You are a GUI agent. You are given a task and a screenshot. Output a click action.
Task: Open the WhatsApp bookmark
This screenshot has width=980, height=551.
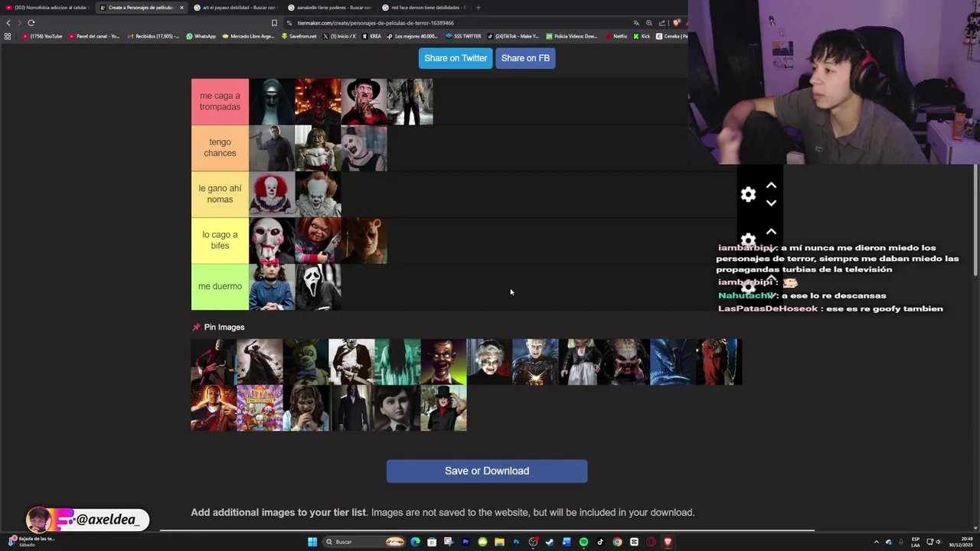point(201,36)
